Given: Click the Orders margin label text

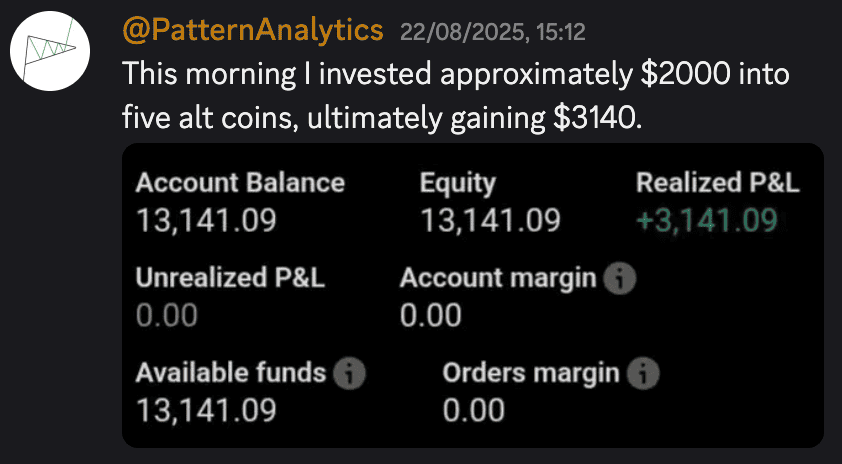Looking at the screenshot, I should [x=531, y=374].
